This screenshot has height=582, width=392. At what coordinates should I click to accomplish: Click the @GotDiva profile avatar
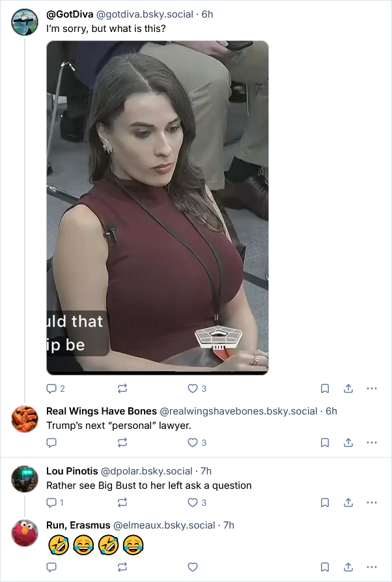click(x=25, y=22)
